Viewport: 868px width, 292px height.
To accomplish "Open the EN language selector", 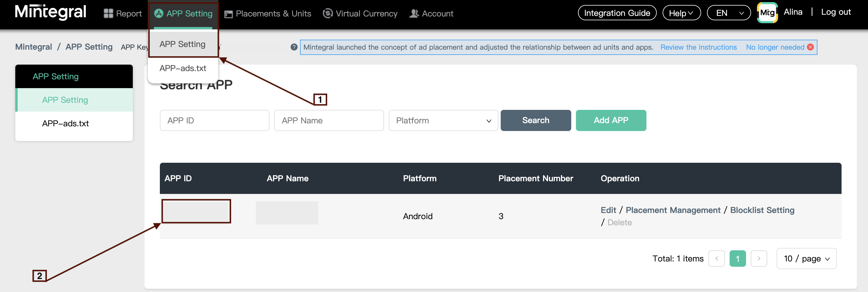I will [728, 13].
